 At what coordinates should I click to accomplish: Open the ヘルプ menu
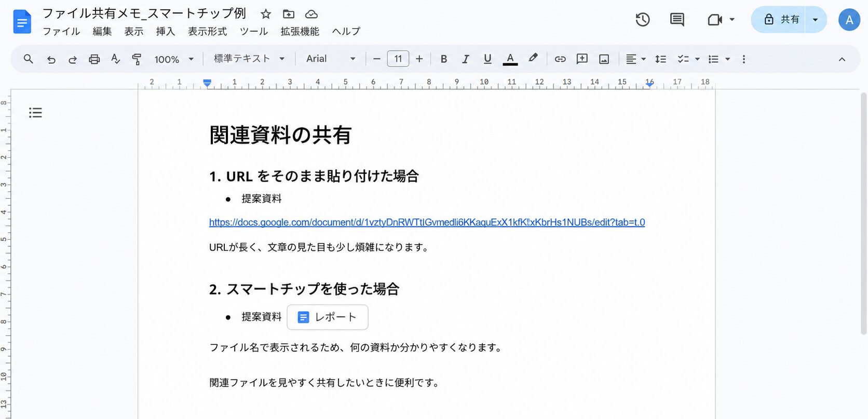[x=346, y=31]
